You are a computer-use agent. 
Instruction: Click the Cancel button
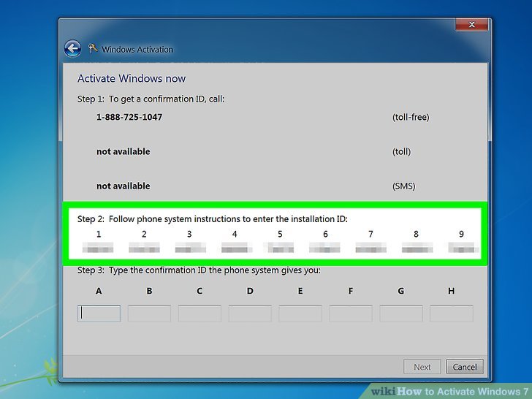[x=465, y=367]
